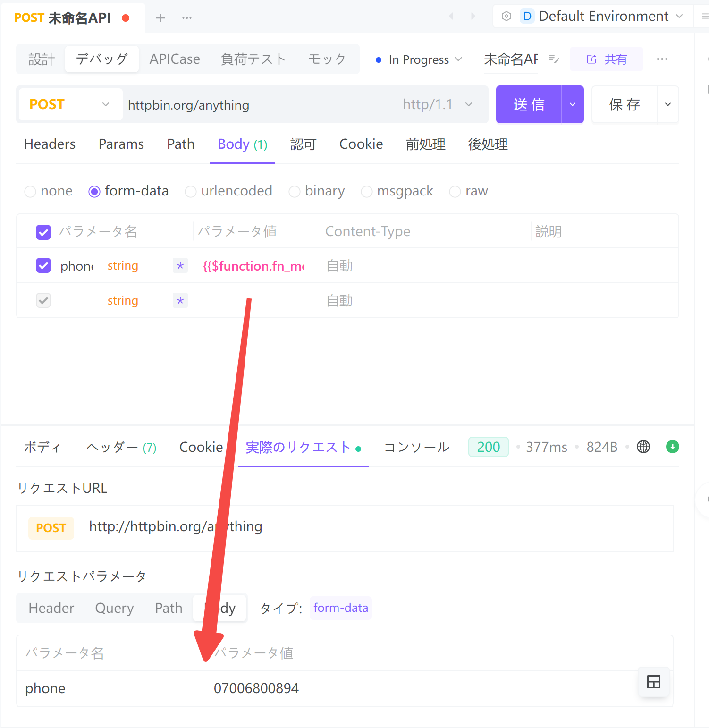The height and width of the screenshot is (728, 709).
Task: Open environment settings via the gear icon
Action: [x=506, y=16]
